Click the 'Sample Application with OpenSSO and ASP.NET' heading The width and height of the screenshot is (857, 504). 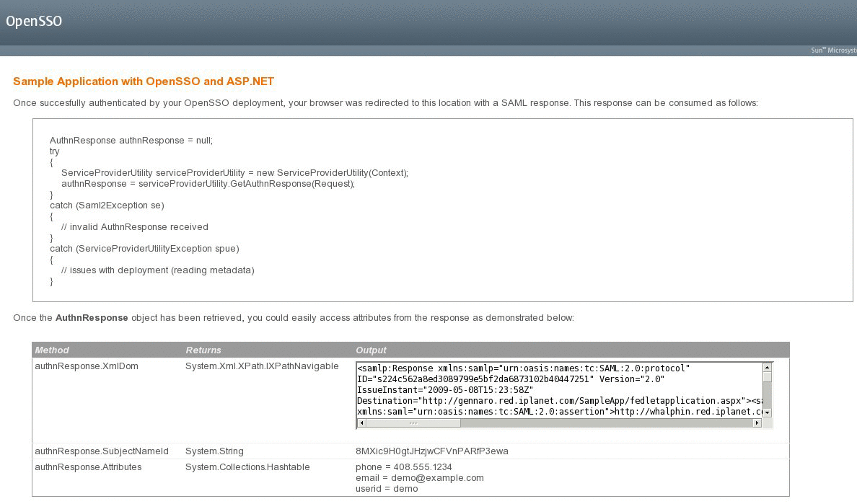point(144,81)
